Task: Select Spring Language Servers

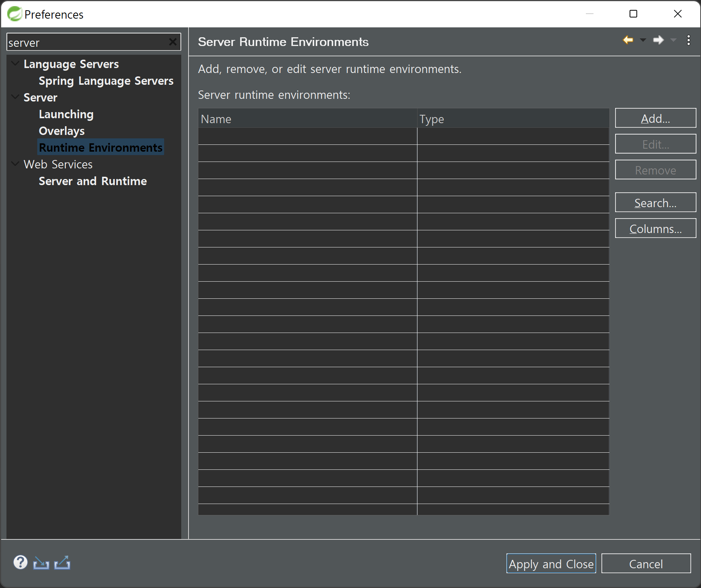Action: [106, 81]
